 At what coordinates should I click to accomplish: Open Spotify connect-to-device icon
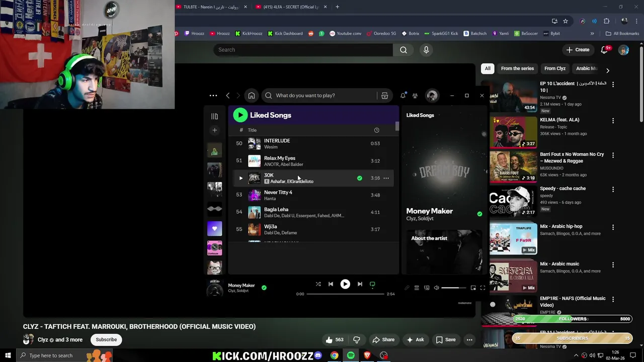pyautogui.click(x=427, y=288)
